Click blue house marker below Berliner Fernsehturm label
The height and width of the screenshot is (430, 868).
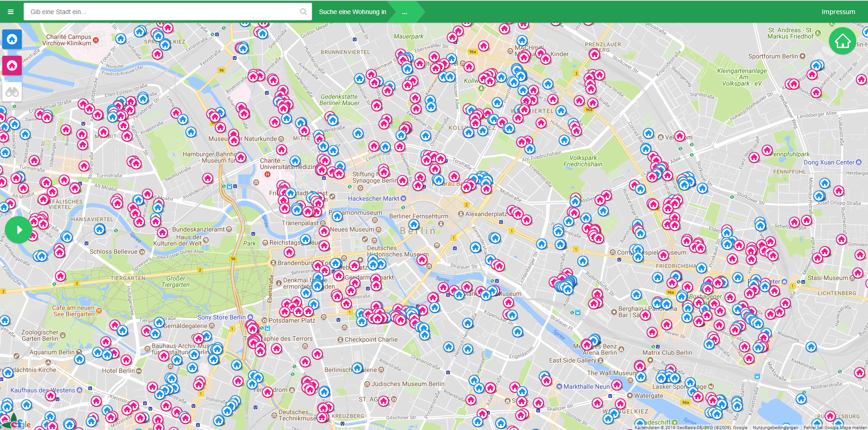coord(414,224)
